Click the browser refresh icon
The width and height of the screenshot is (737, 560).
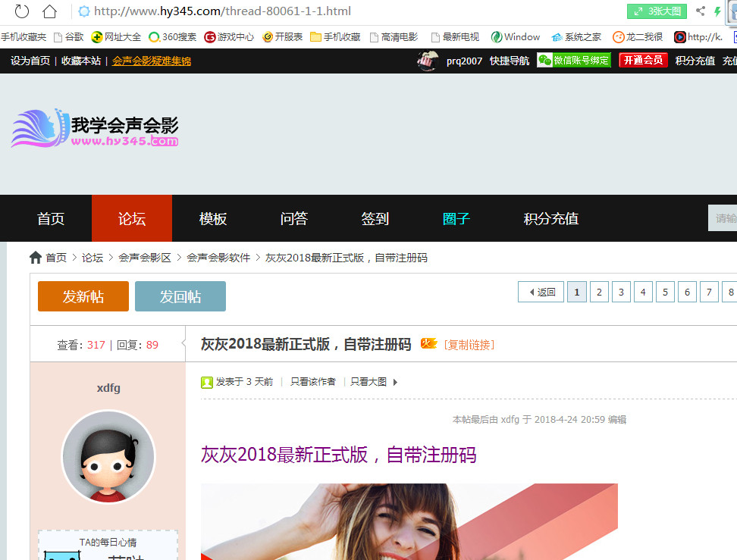click(x=22, y=11)
